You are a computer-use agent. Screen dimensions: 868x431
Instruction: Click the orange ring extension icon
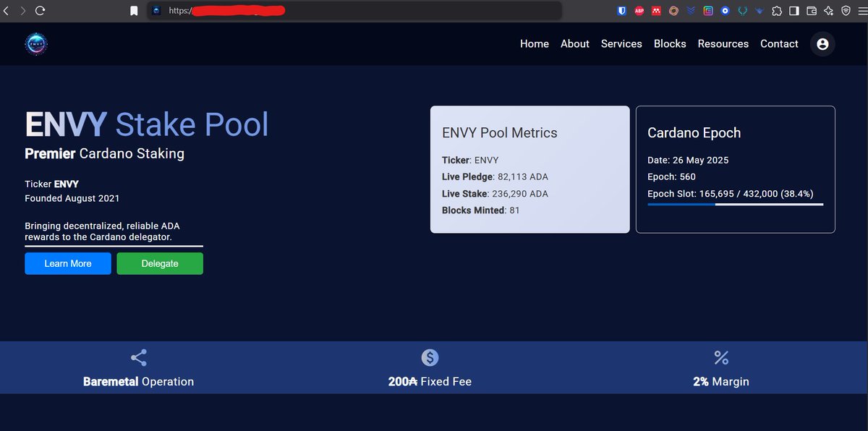click(x=673, y=11)
